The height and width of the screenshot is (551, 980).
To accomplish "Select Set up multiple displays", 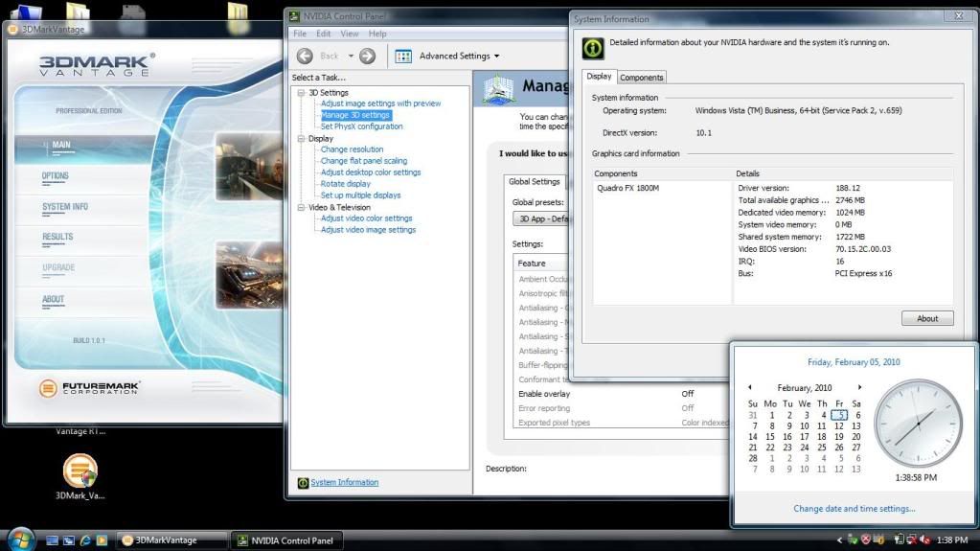I will click(360, 195).
